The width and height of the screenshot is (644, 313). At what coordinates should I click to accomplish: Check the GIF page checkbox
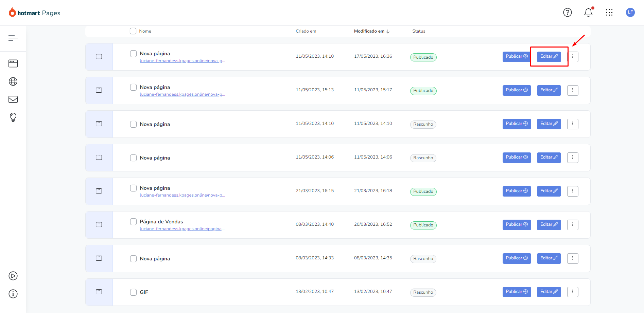(x=133, y=292)
